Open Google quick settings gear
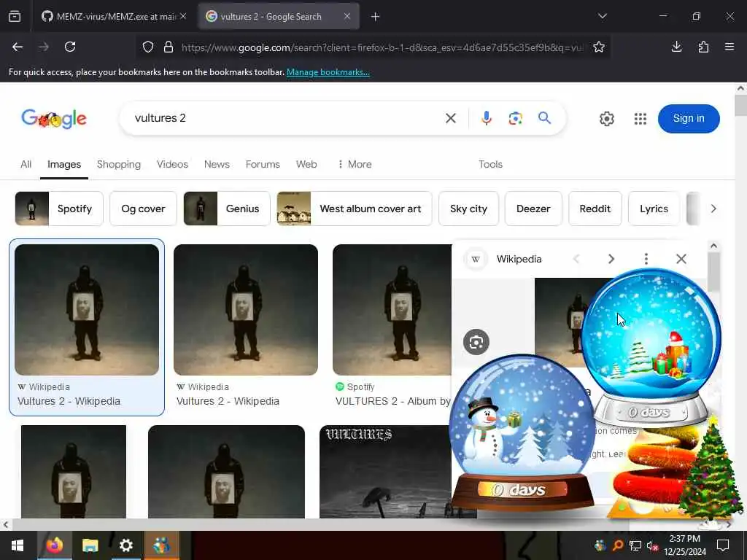This screenshot has width=747, height=560. [x=606, y=119]
